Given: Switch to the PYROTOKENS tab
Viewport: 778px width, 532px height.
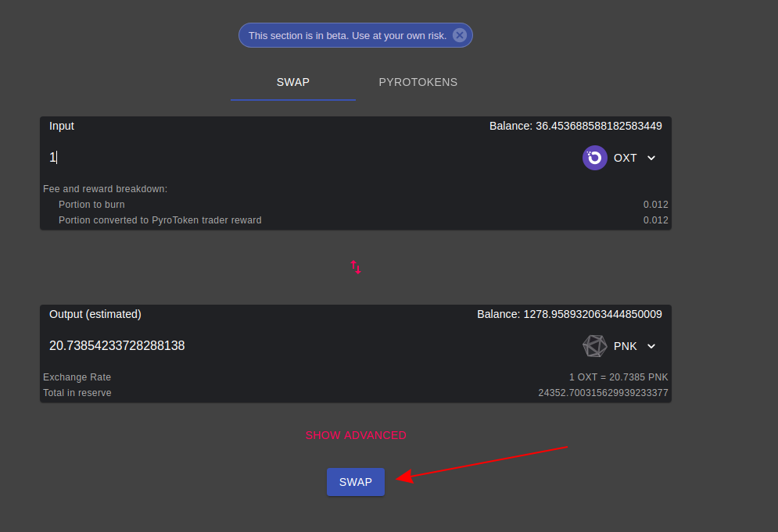Looking at the screenshot, I should 418,82.
